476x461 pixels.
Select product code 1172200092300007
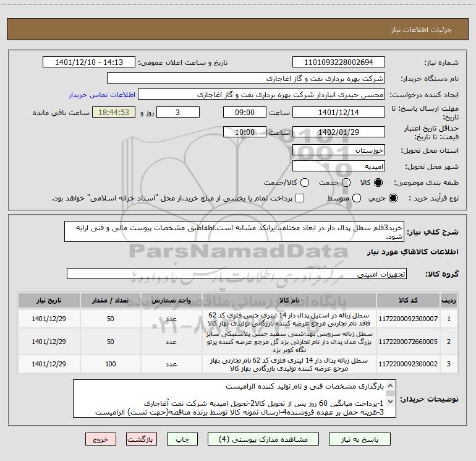(408, 319)
